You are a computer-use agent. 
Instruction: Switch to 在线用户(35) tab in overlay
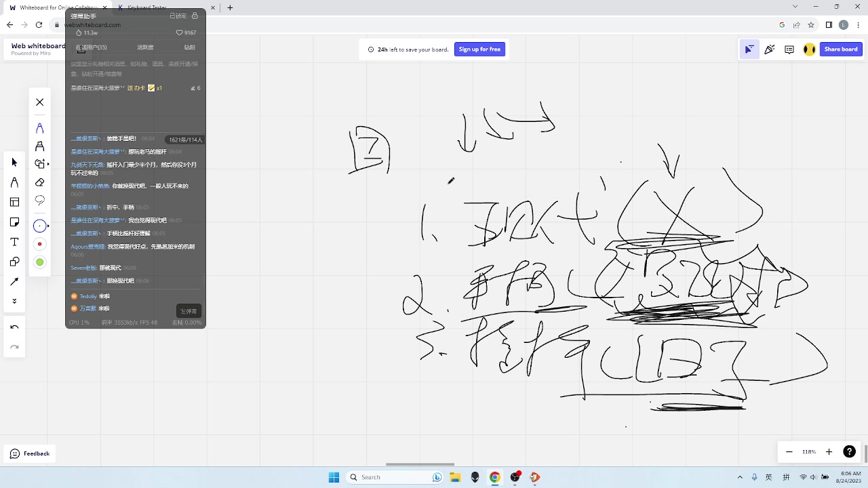91,47
